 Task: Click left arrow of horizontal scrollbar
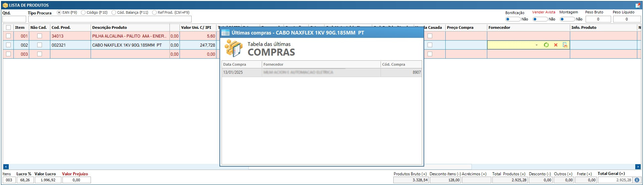[6, 167]
